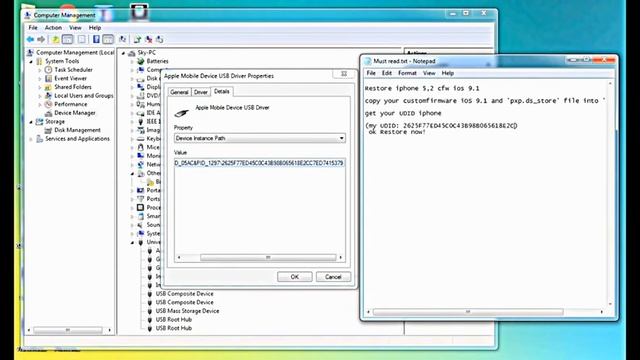Viewport: 640px width, 360px height.
Task: Click Cancel in the Driver Properties dialog
Action: pyautogui.click(x=333, y=277)
